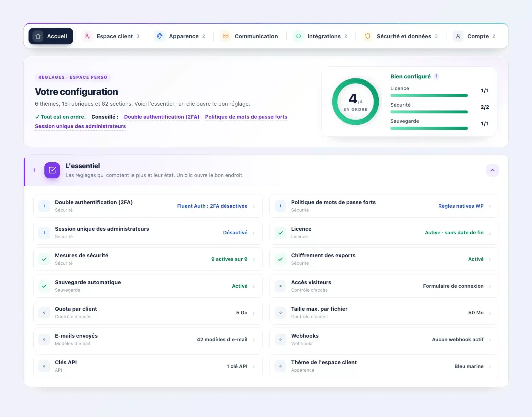532x417 pixels.
Task: Open chevron of Thème de l'espace client row
Action: click(x=490, y=367)
